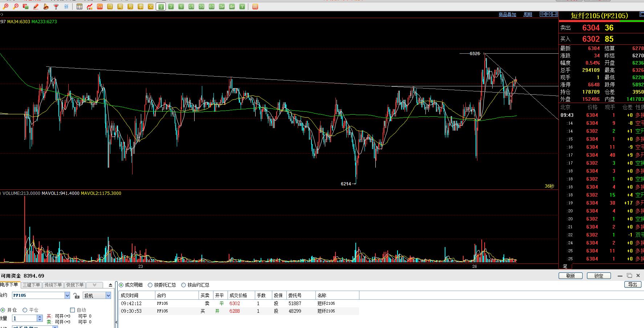Select the 2hr period button
This screenshot has width=644, height=328.
222,7
